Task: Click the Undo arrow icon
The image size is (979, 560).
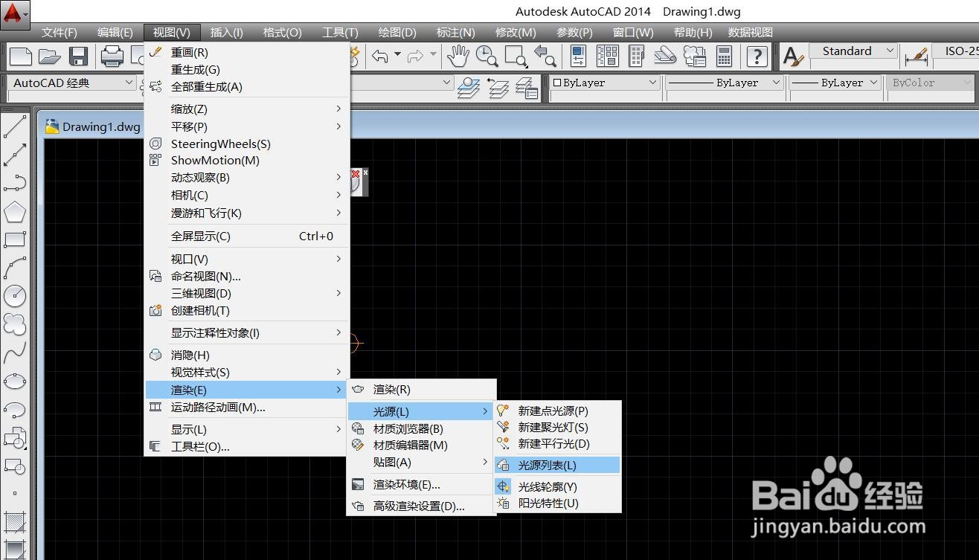Action: click(380, 56)
